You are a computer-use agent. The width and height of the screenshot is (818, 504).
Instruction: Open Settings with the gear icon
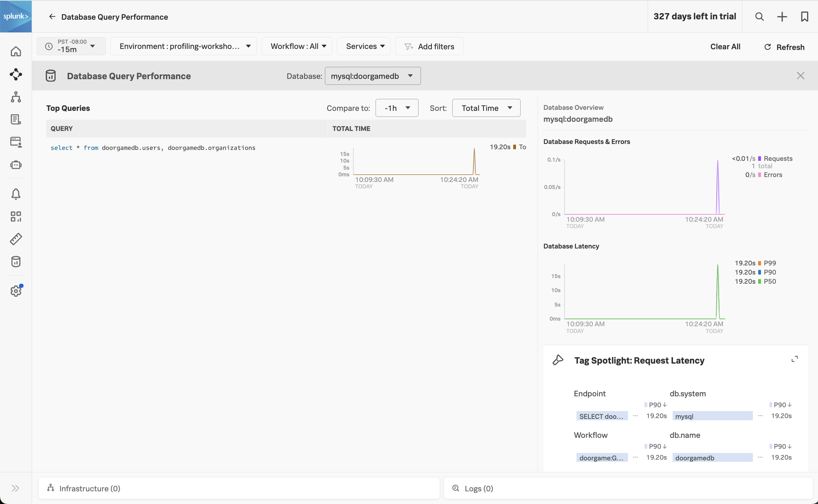[16, 291]
